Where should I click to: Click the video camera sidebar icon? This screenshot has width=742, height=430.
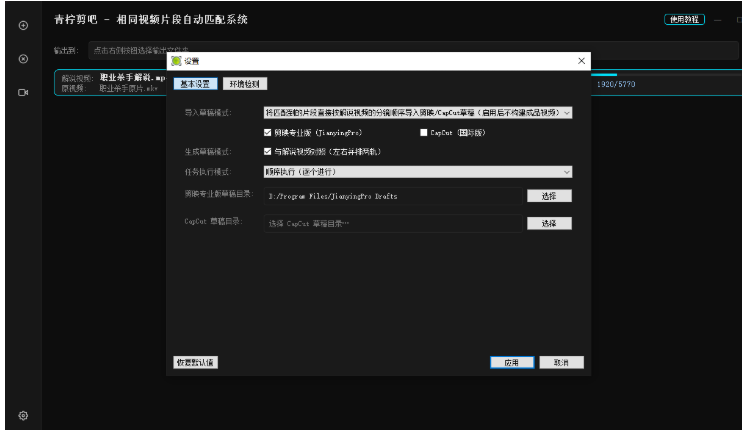(x=23, y=92)
